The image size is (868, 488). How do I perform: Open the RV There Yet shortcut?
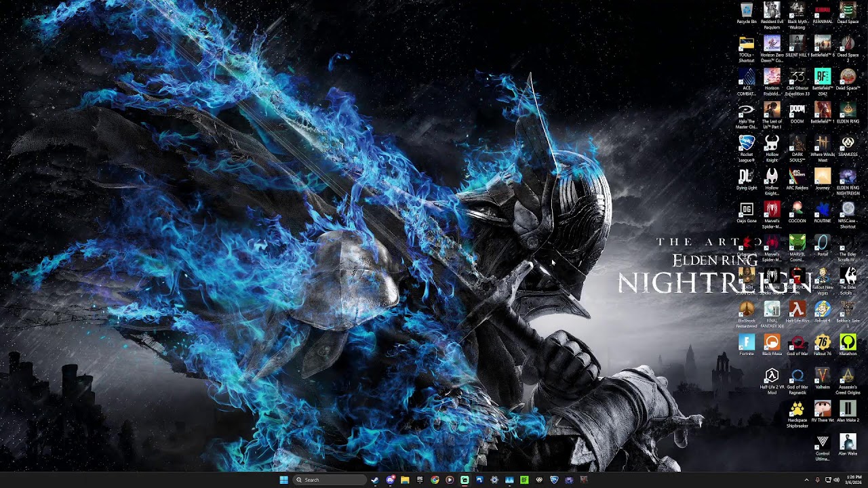(823, 411)
